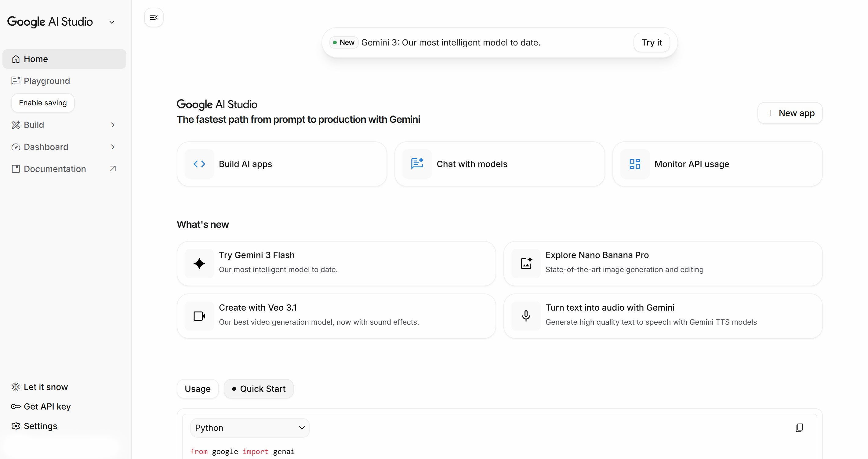
Task: Click the Create with Veo 3.1 card
Action: point(336,316)
